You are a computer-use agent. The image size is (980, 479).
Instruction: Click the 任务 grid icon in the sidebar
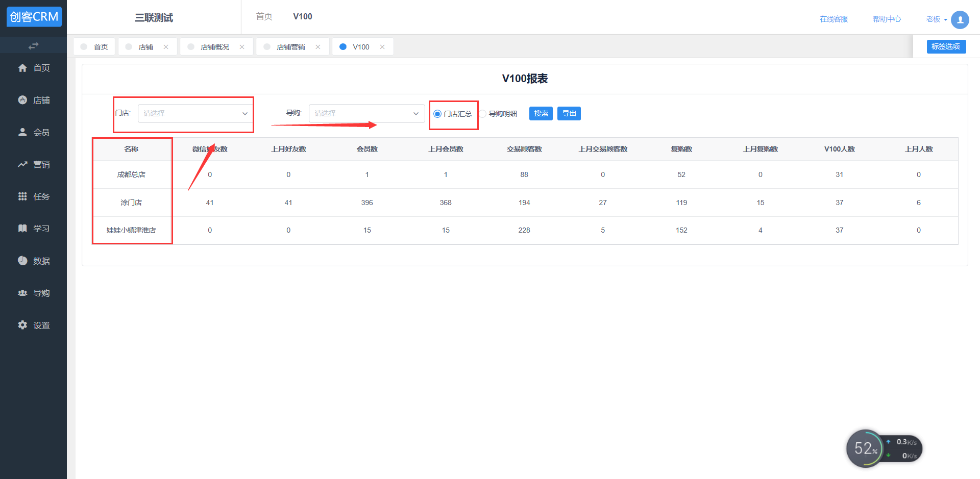22,196
